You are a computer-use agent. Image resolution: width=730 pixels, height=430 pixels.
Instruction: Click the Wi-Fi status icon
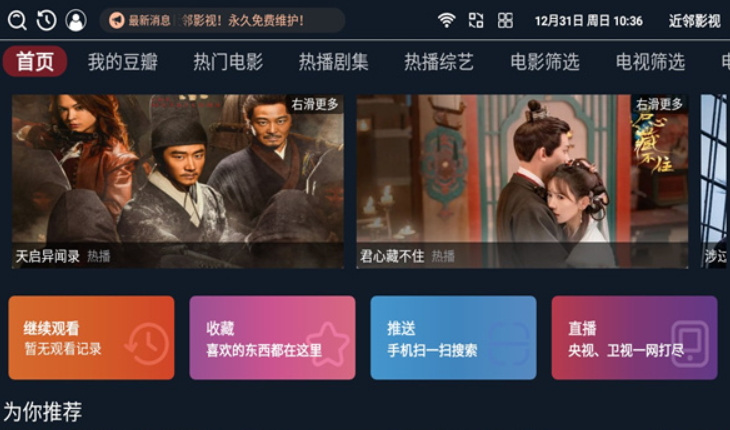click(446, 20)
